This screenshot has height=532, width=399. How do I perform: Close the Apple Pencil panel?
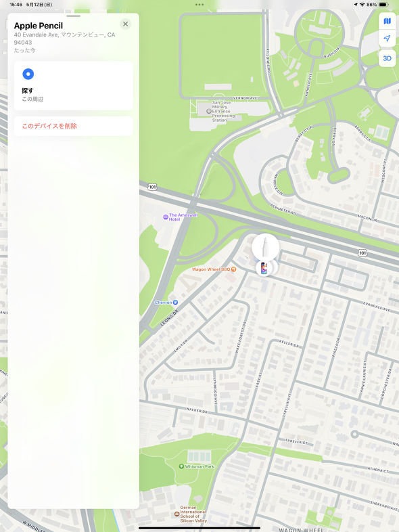tap(125, 24)
